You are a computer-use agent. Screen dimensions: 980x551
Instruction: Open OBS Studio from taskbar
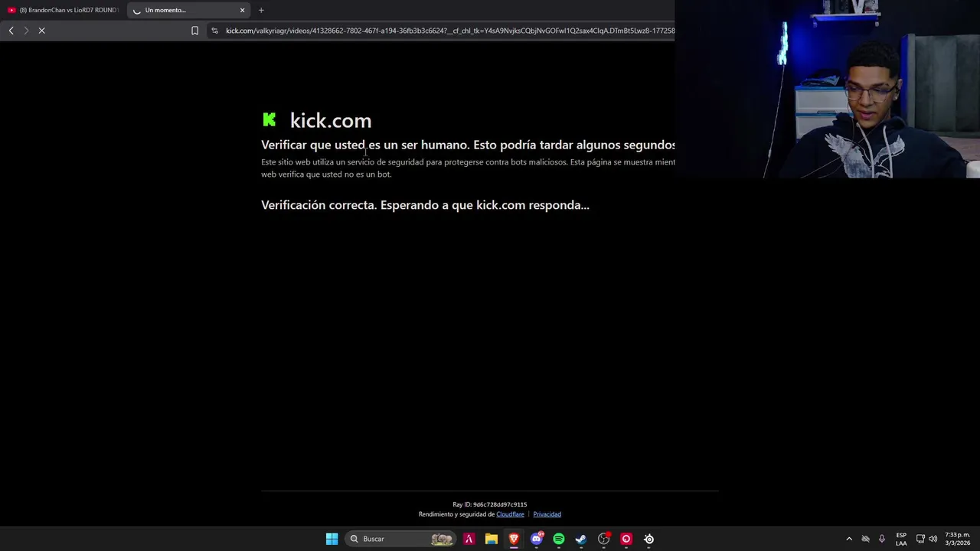[x=604, y=539]
